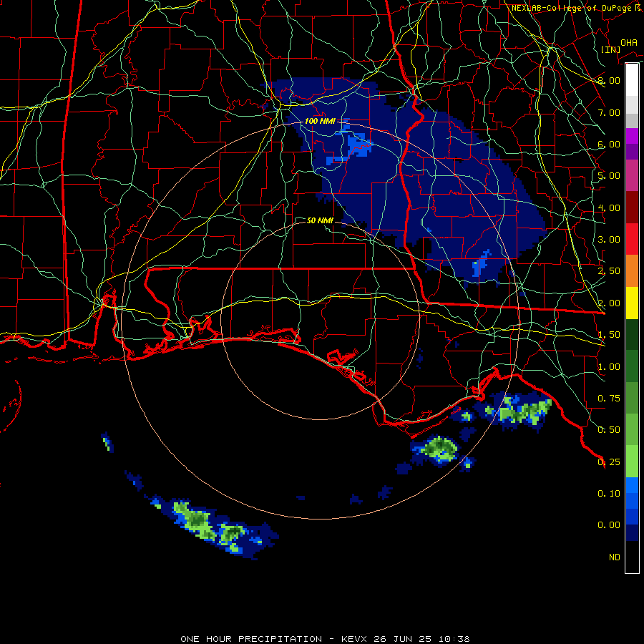This screenshot has height=644, width=644.
Task: Click the ONE HOUR PRECIPITATION title text
Action: pos(251,639)
